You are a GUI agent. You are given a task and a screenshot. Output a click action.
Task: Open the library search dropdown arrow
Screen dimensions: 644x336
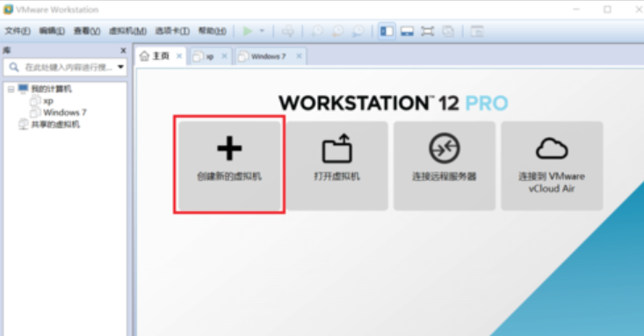120,67
